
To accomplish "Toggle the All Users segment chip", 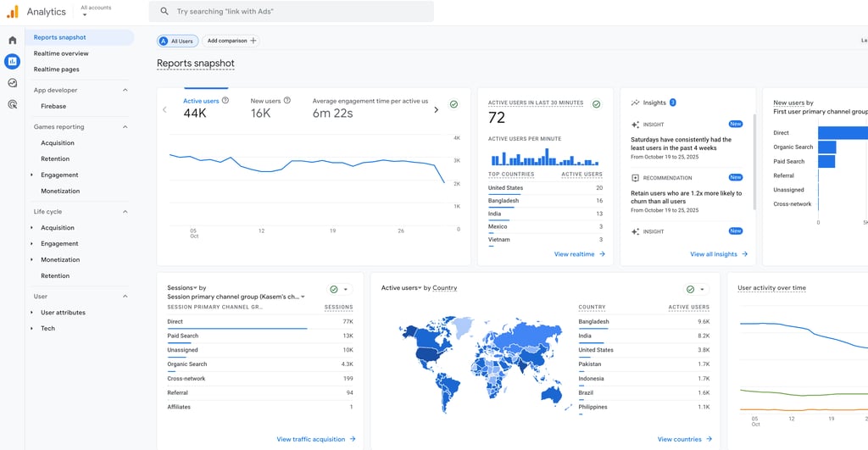I will [x=176, y=41].
